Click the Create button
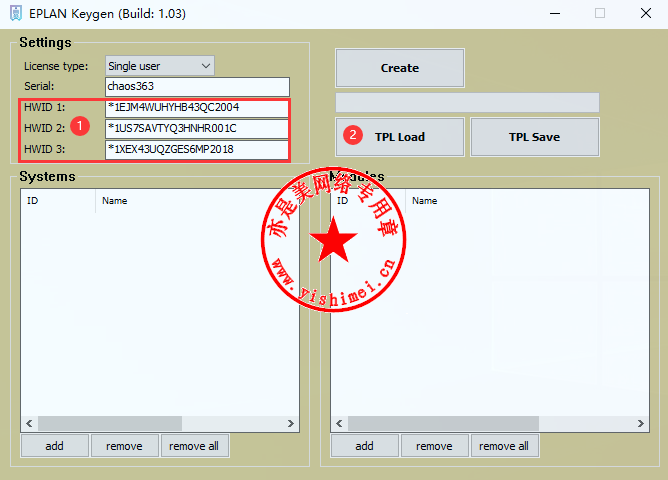Screen dimensions: 668x480 click(400, 68)
